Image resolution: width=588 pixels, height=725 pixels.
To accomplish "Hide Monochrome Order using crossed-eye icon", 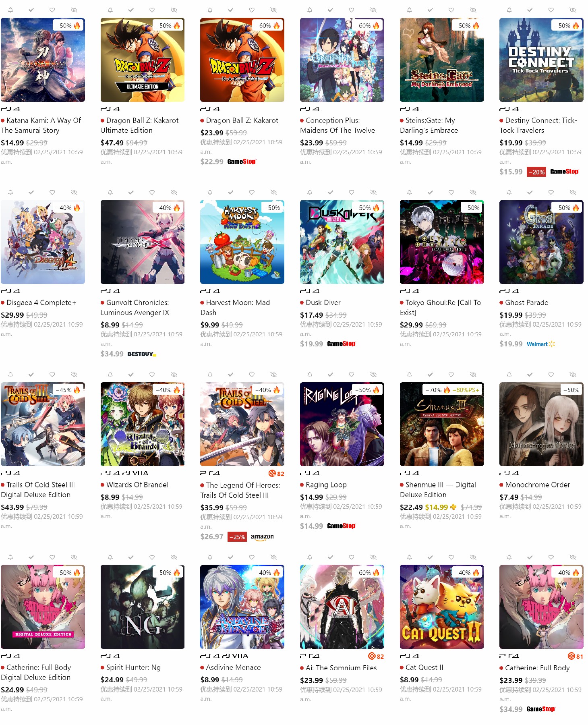I will pos(573,374).
